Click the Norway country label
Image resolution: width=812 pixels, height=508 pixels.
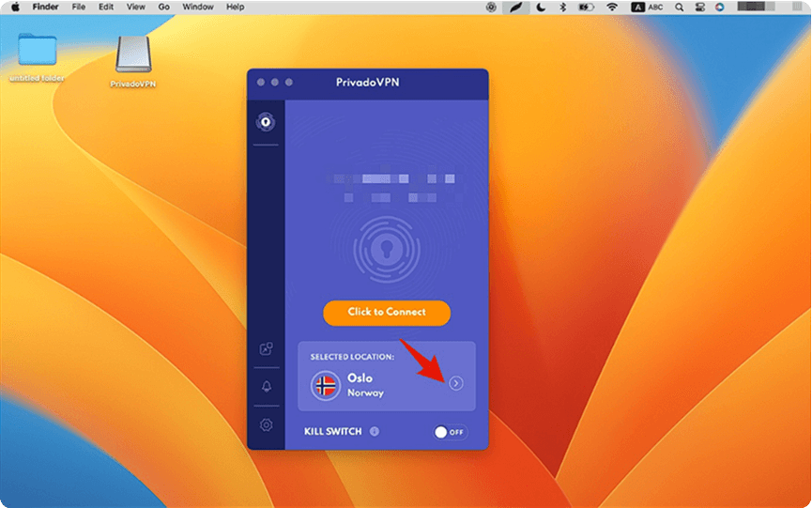click(365, 393)
